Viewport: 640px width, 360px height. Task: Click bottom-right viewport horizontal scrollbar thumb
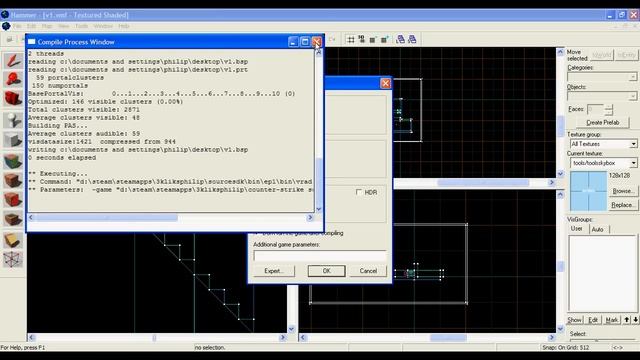click(448, 338)
